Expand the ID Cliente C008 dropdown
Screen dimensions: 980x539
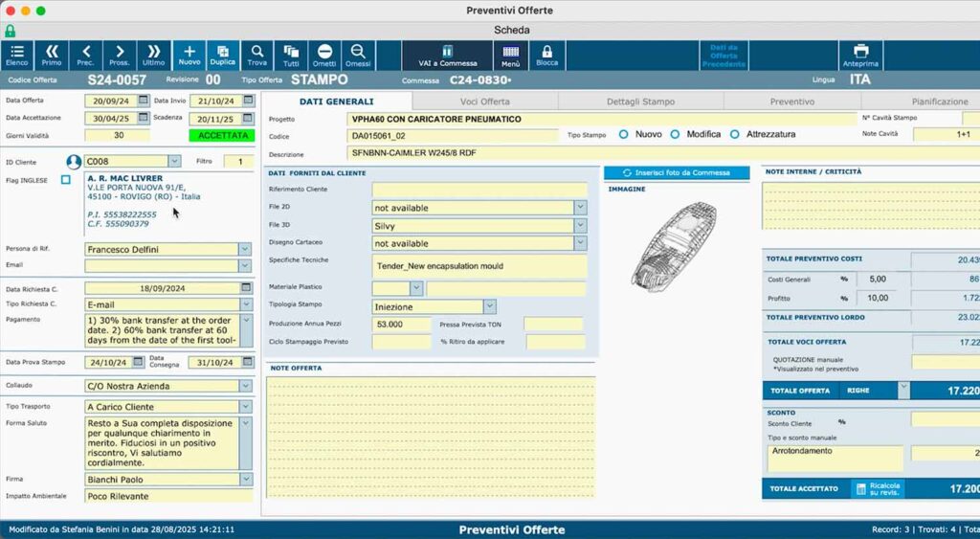coord(174,162)
